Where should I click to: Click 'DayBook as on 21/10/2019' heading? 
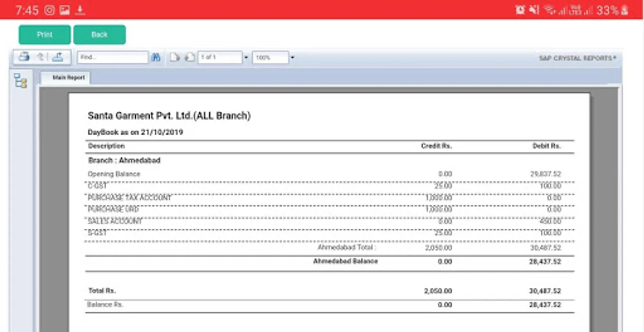click(135, 132)
